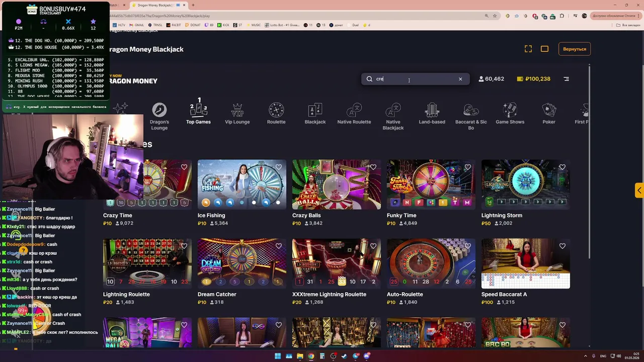Favorite the Lightning Storm game heart
The image size is (644, 362).
click(562, 167)
